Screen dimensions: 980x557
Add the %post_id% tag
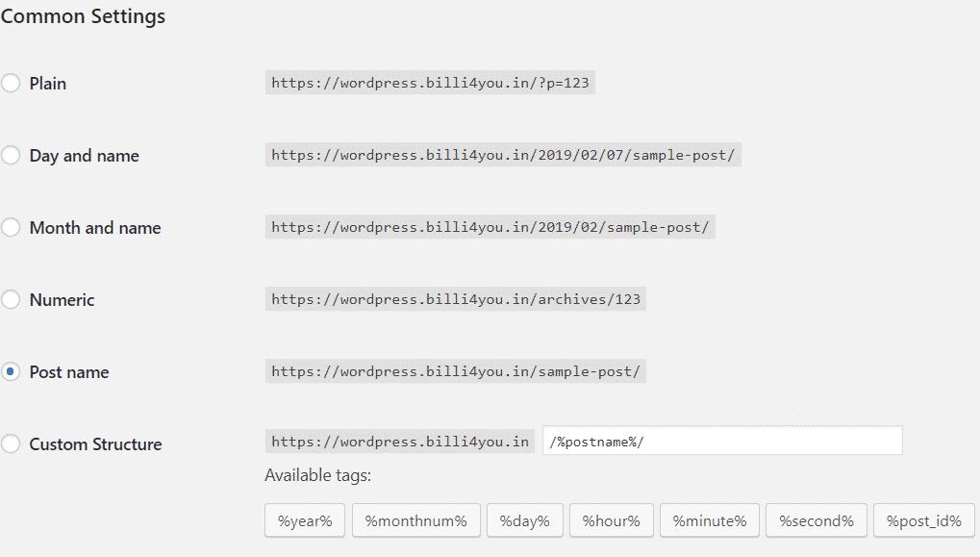click(924, 520)
